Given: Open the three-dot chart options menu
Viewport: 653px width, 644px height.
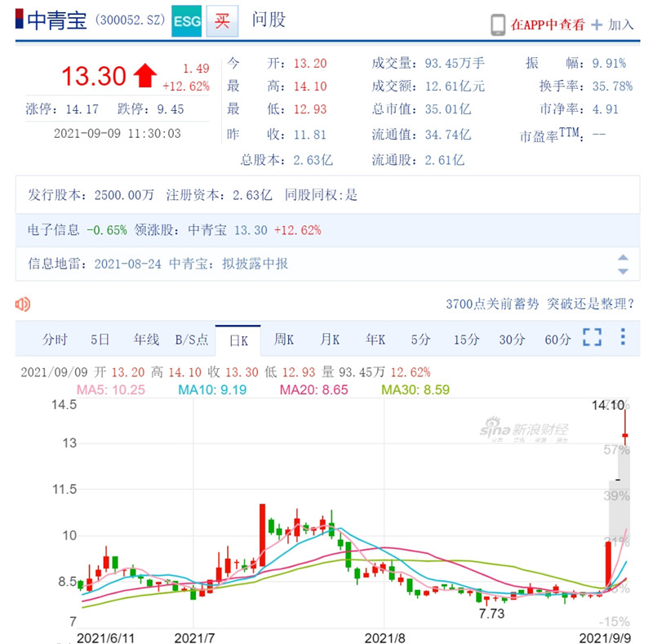Looking at the screenshot, I should pyautogui.click(x=623, y=336).
